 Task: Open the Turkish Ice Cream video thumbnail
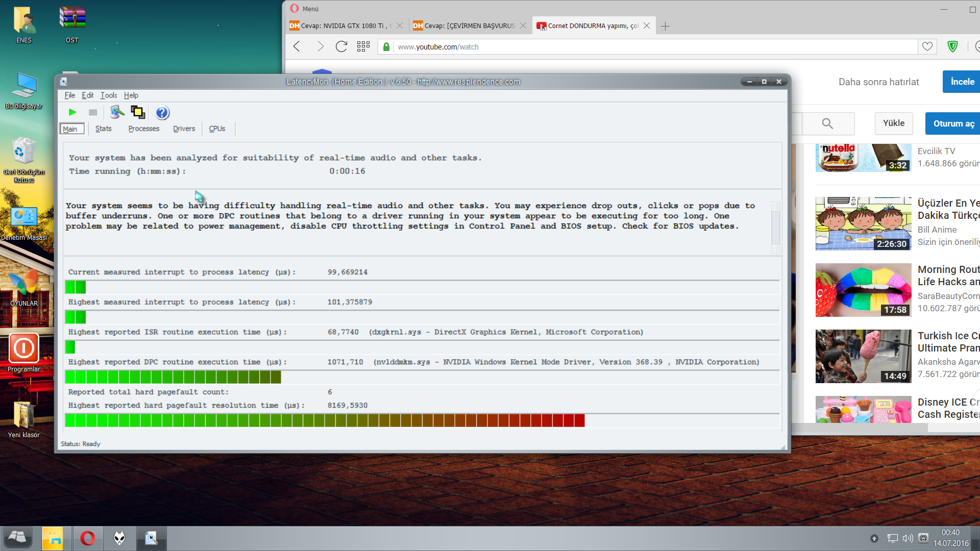(x=863, y=356)
